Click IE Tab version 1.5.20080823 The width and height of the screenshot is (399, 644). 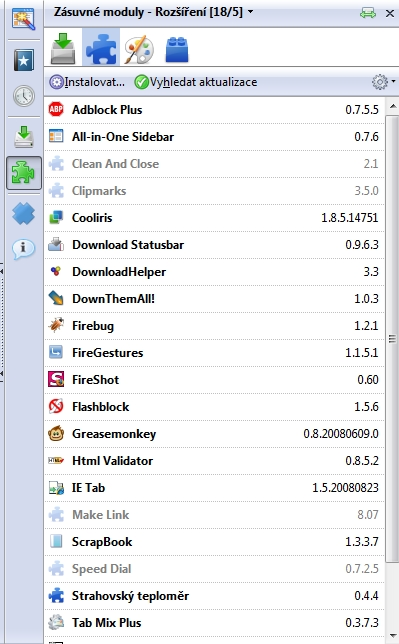point(345,488)
